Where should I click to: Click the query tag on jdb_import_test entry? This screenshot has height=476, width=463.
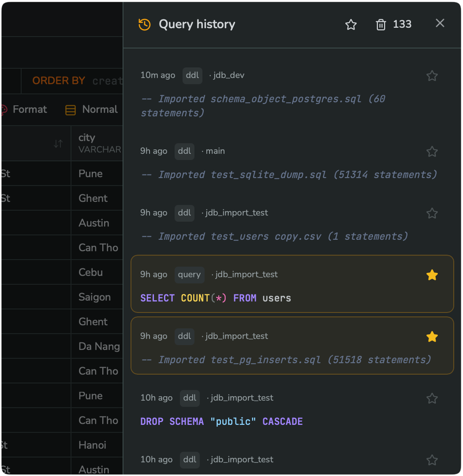tap(189, 275)
